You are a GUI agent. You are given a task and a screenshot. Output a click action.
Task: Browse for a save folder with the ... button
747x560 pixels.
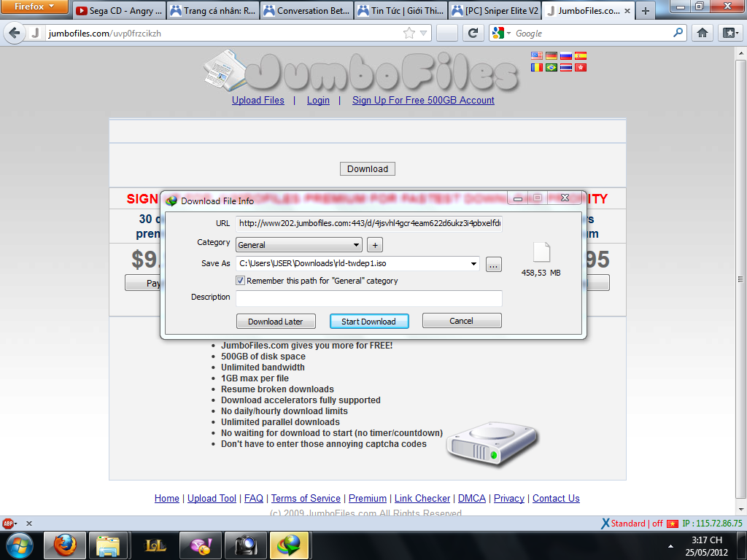pos(494,264)
